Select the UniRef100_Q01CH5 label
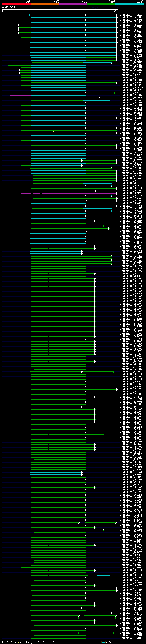The width and height of the screenshot is (146, 644). 131,191
